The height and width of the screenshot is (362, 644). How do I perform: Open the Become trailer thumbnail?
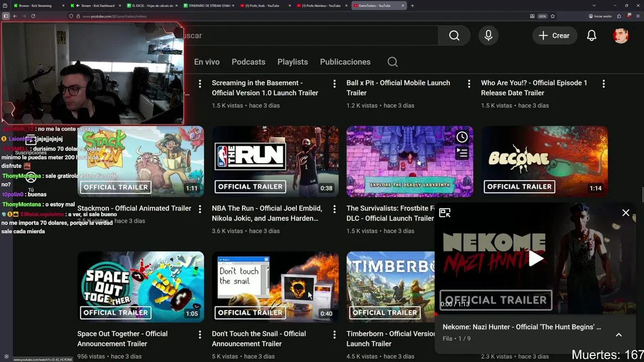[544, 161]
